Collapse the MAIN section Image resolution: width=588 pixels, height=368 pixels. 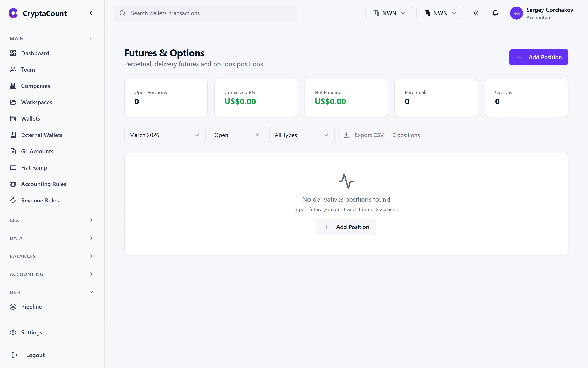[x=91, y=38]
